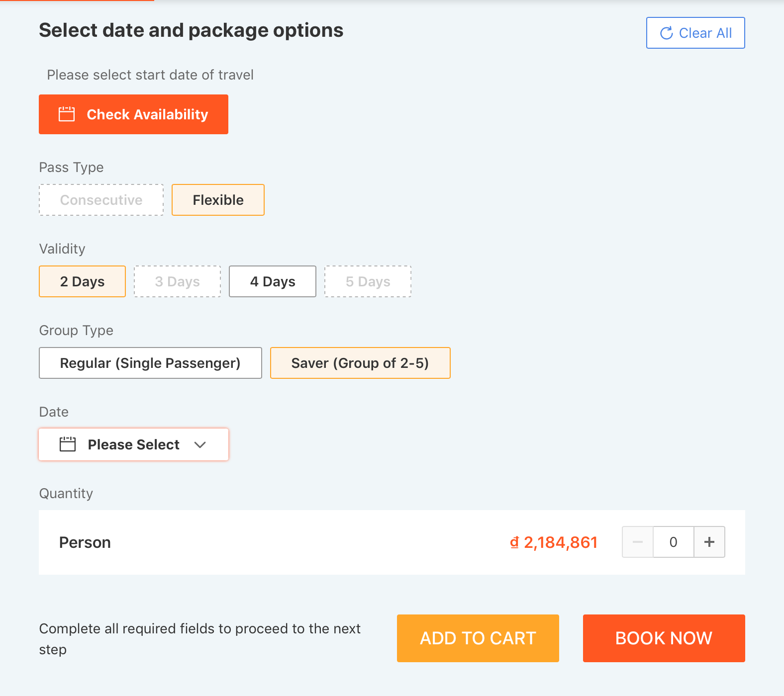784x696 pixels.
Task: Click the calendar icon in Date field
Action: [68, 444]
